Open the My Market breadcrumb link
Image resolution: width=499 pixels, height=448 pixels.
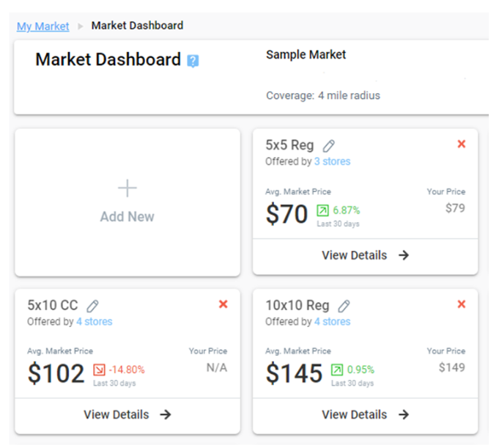click(42, 26)
